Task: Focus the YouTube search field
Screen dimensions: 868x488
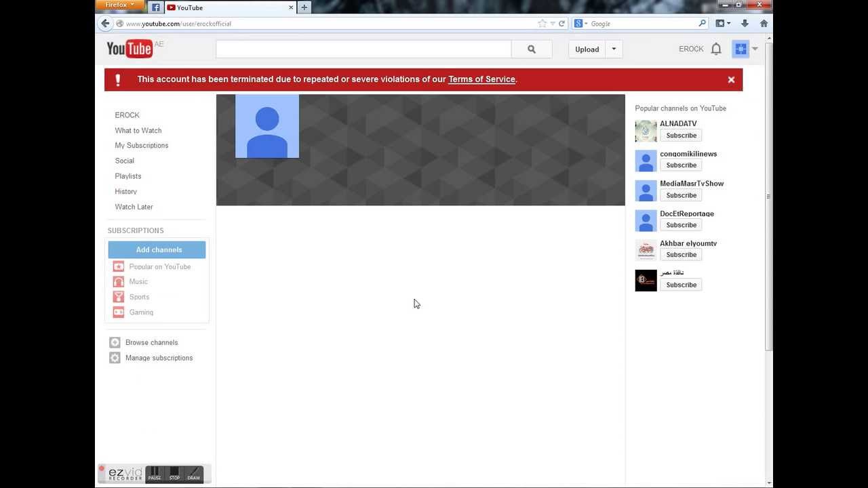Action: point(363,49)
